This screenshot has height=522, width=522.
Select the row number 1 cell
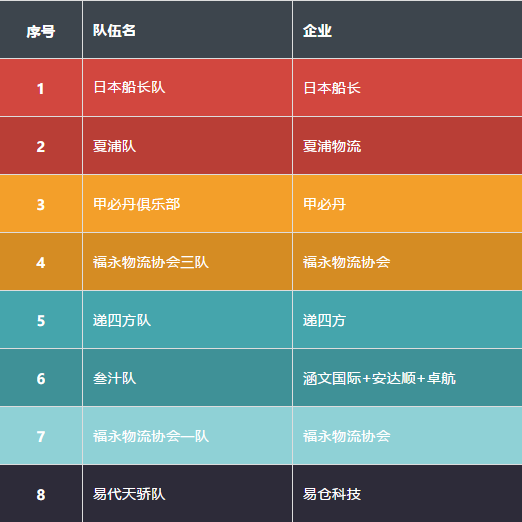pyautogui.click(x=41, y=88)
